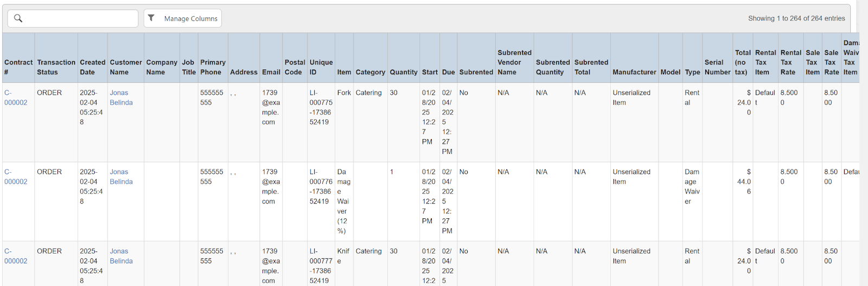Open Jonas Belinda customer link in Fork row
Viewport: 868px width, 286px height.
pyautogui.click(x=121, y=97)
